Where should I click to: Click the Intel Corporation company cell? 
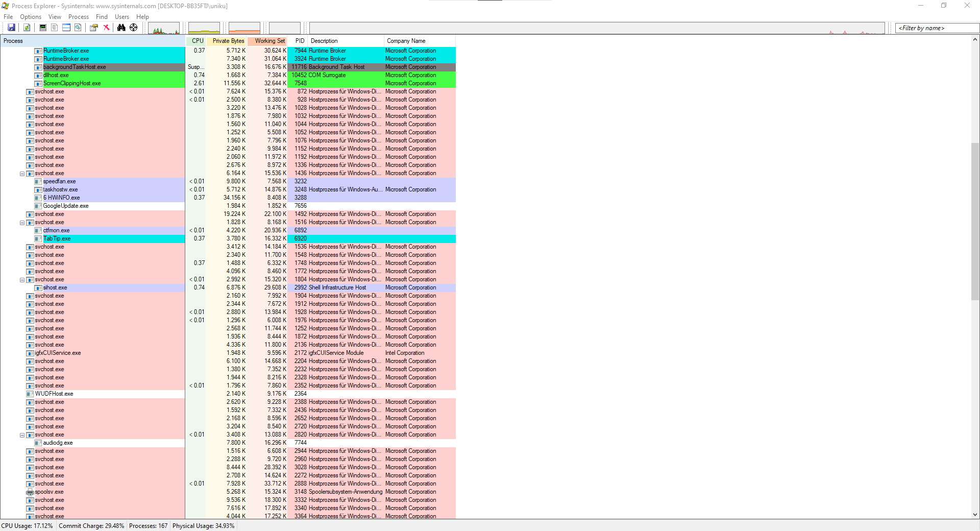(405, 353)
